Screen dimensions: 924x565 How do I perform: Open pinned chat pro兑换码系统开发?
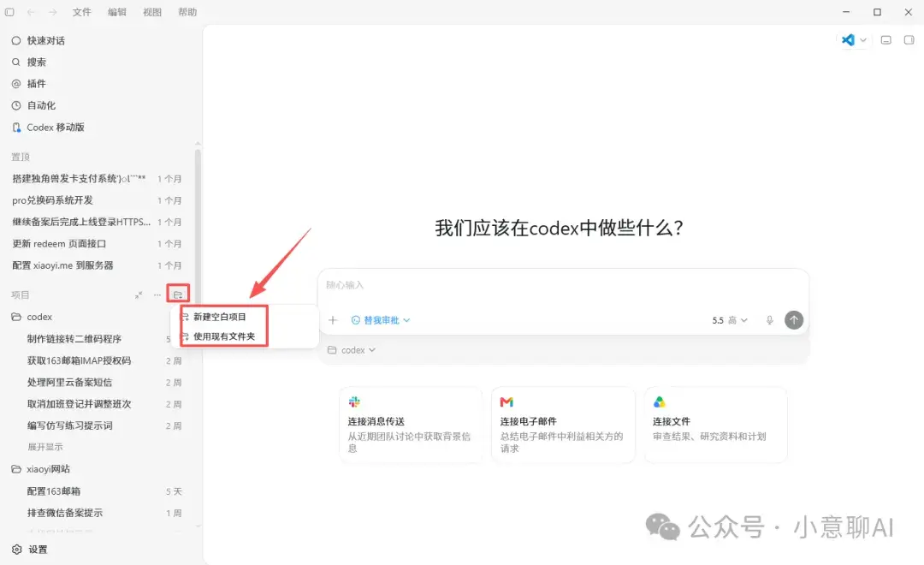pos(98,200)
